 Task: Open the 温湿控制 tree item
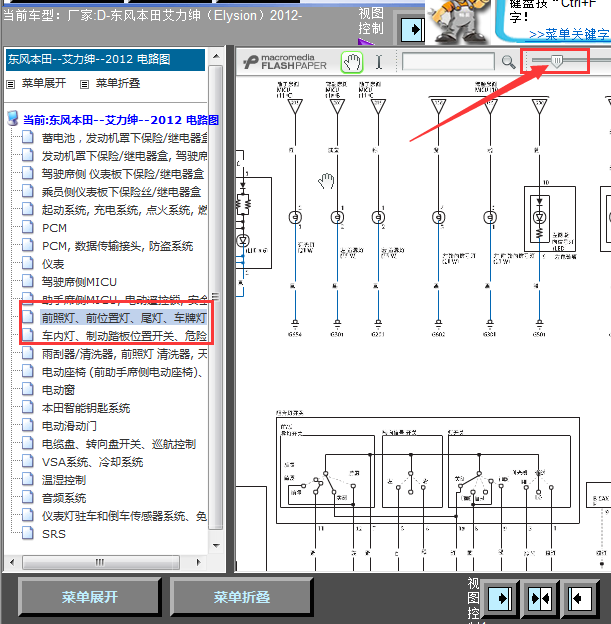click(x=64, y=480)
